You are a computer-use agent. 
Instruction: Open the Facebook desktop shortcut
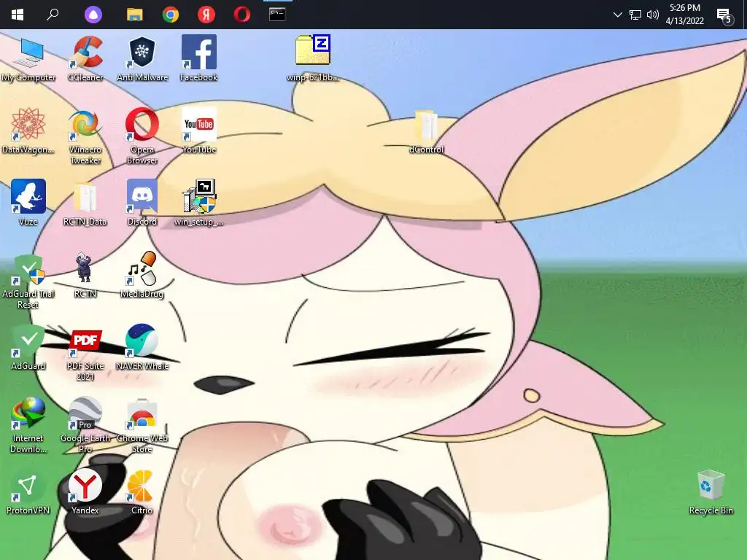198,59
